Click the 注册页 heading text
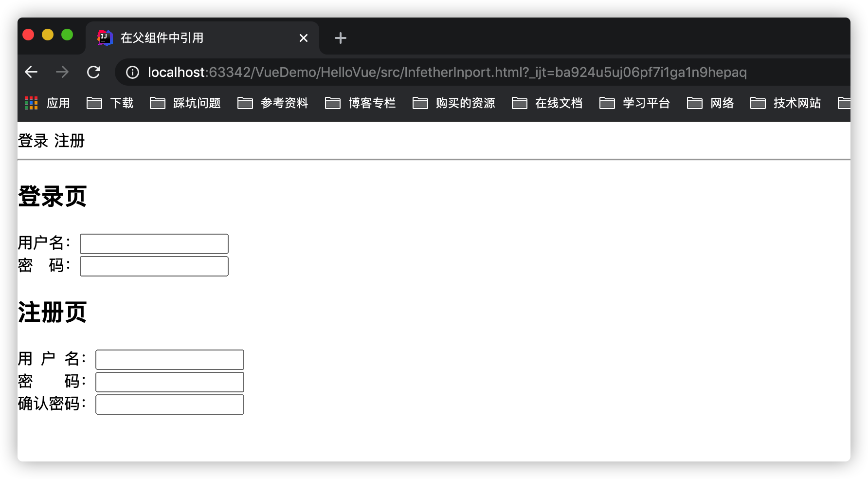The image size is (868, 479). (x=53, y=313)
